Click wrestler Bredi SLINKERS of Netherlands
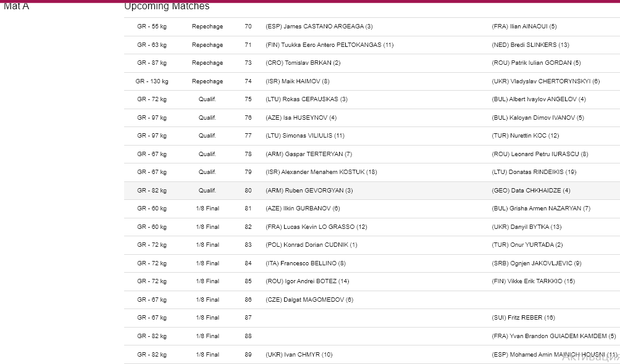The image size is (620, 364). click(x=530, y=45)
